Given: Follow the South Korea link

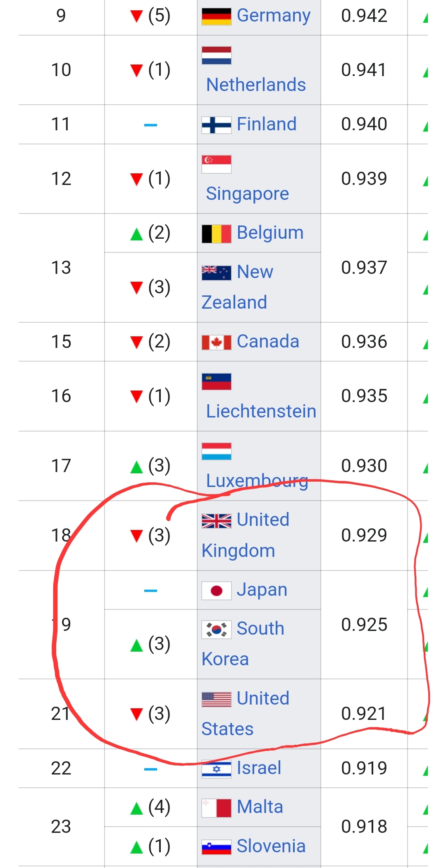Looking at the screenshot, I should point(243,644).
